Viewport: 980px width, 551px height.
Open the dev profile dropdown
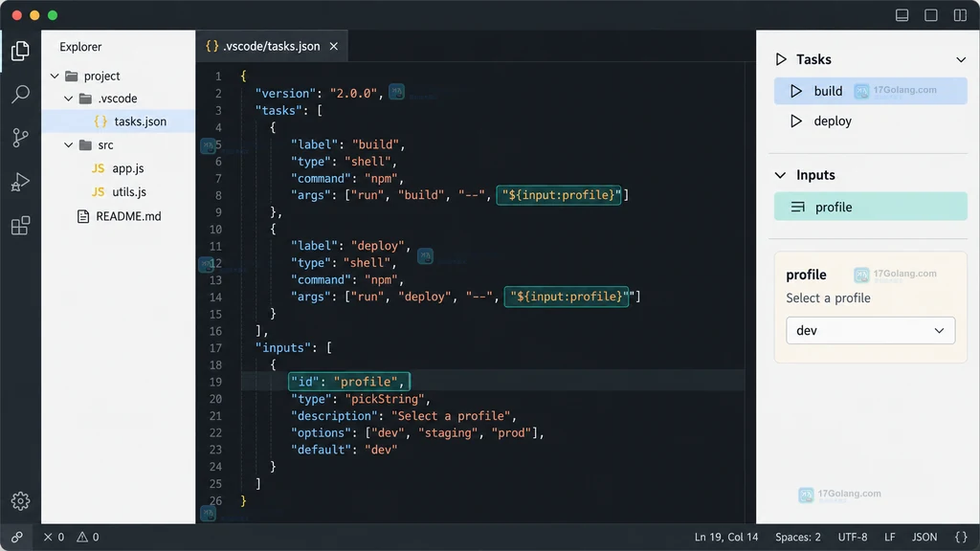[870, 330]
